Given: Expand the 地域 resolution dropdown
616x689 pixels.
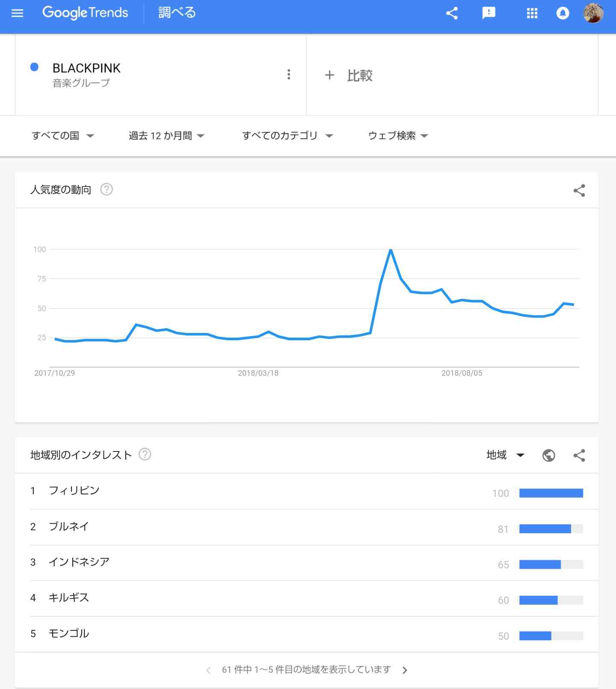Looking at the screenshot, I should (x=505, y=455).
